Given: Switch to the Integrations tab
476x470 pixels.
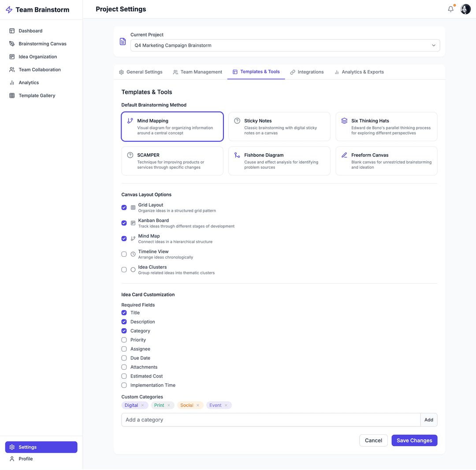Looking at the screenshot, I should pyautogui.click(x=307, y=72).
